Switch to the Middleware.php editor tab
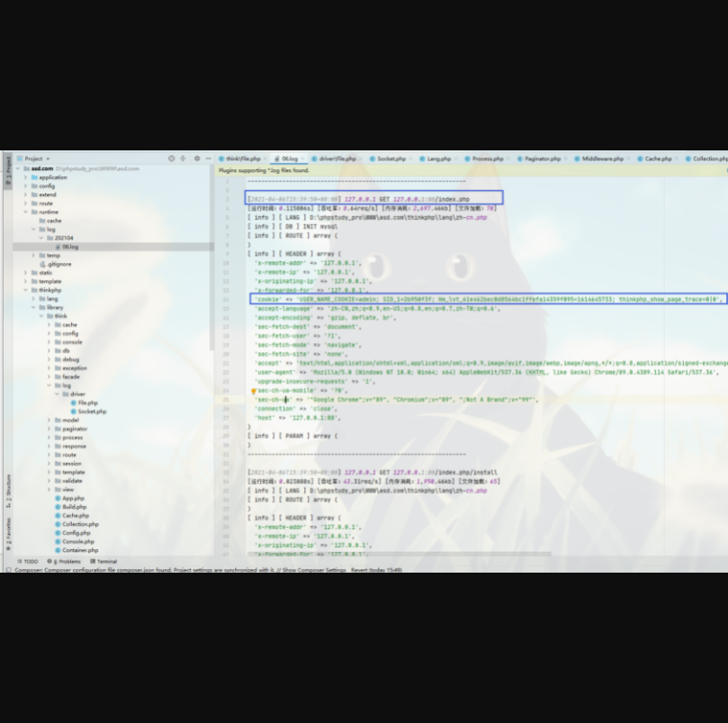 pyautogui.click(x=600, y=158)
